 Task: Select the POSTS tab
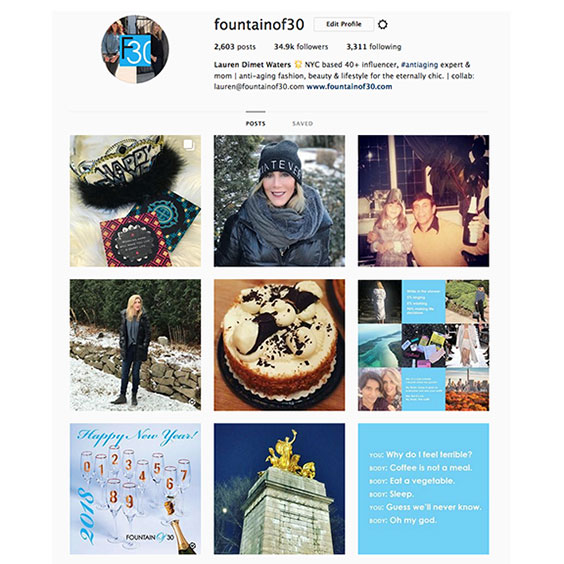coord(255,123)
